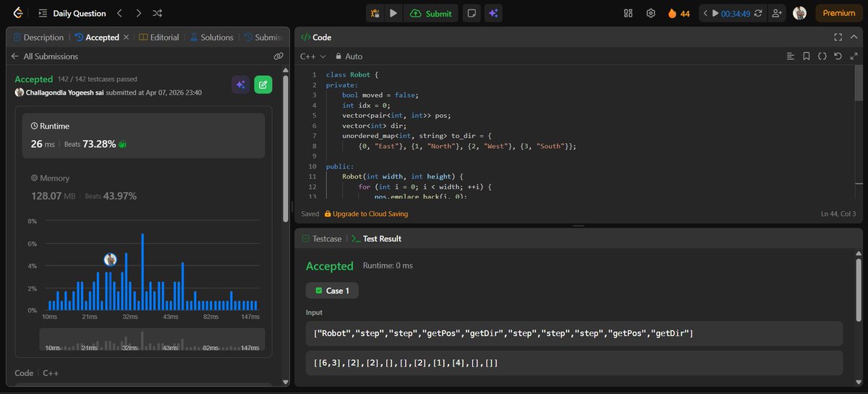
Task: Close the Accepted tab
Action: tap(127, 37)
